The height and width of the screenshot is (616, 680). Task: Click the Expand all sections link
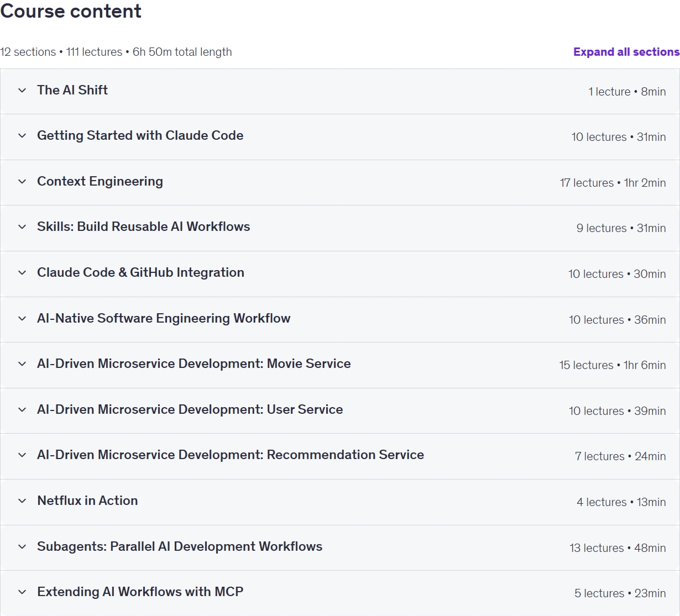click(x=626, y=52)
